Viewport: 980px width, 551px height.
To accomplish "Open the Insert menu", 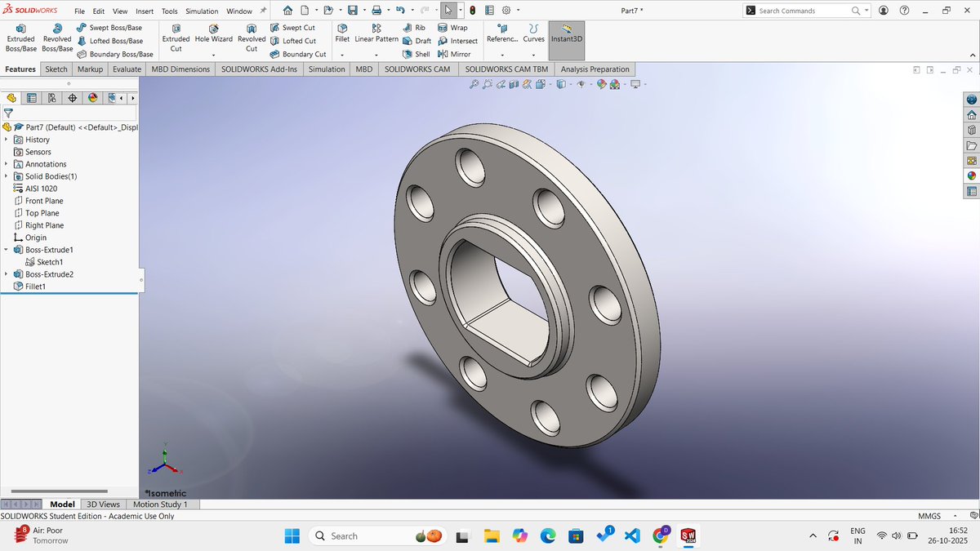I will [x=145, y=11].
